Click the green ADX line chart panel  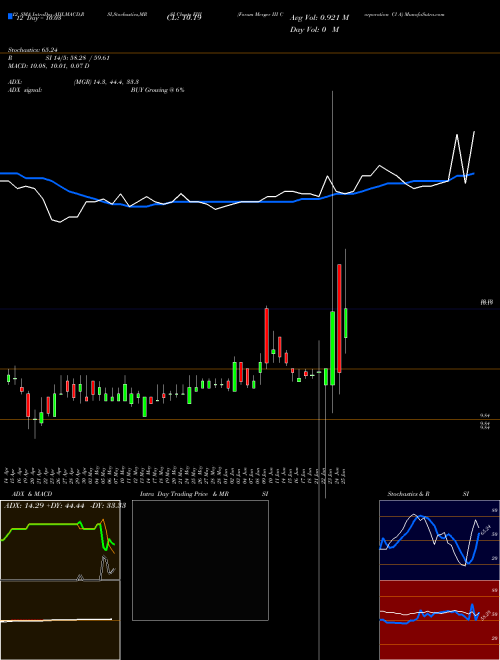(x=60, y=540)
